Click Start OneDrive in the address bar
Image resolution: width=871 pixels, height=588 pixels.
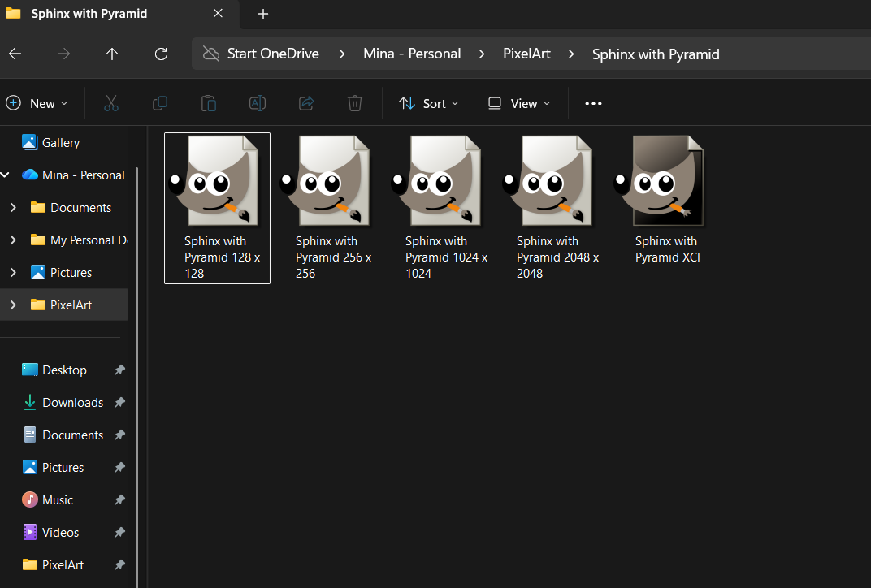click(273, 54)
